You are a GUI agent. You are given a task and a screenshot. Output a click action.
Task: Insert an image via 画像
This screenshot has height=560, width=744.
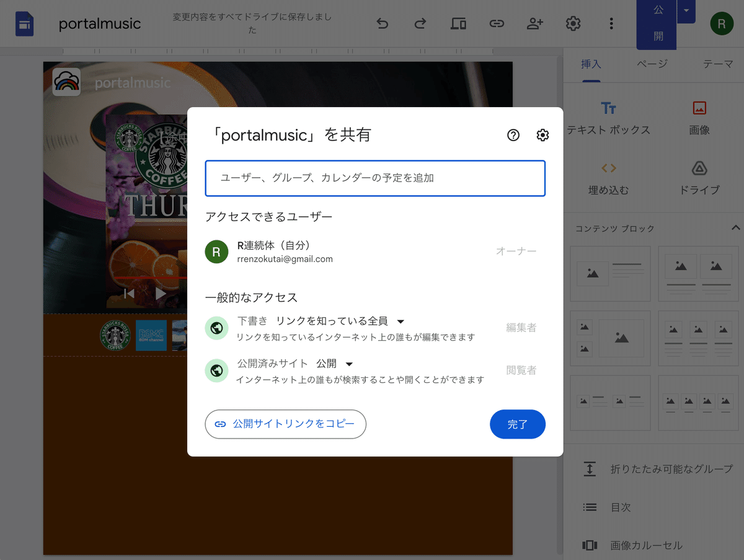click(699, 118)
